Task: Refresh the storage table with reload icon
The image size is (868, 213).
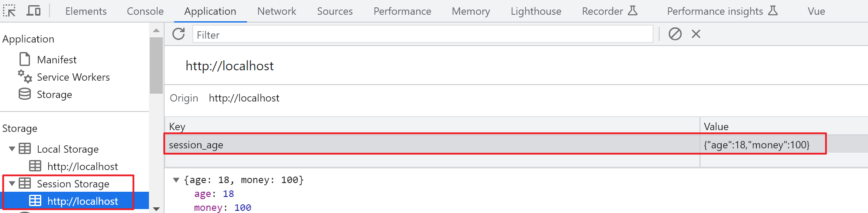Action: (178, 34)
